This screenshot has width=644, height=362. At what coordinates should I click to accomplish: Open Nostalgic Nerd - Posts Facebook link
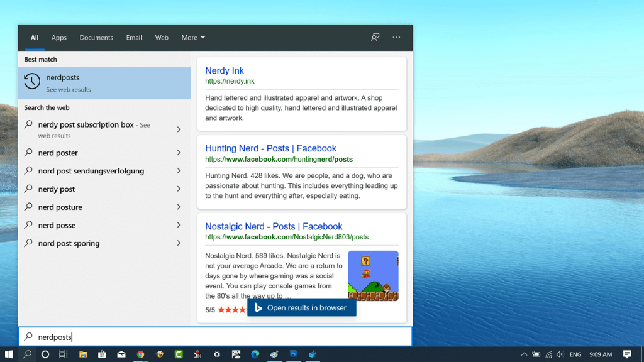[274, 226]
